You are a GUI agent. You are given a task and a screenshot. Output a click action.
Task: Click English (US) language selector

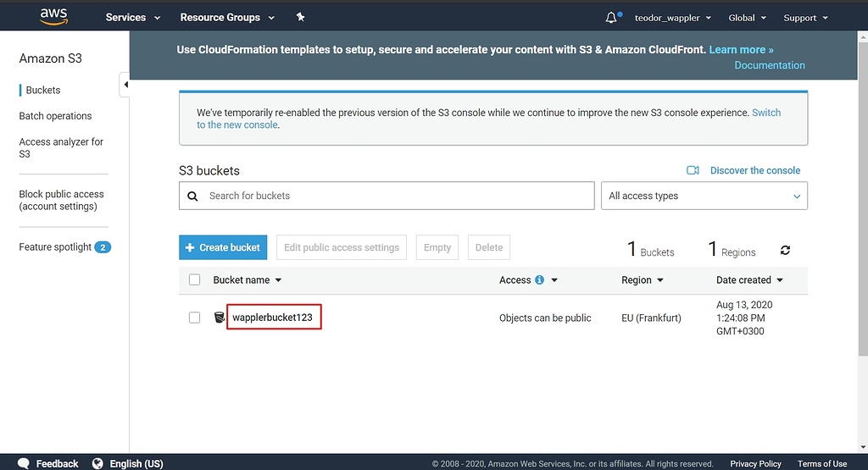click(136, 463)
